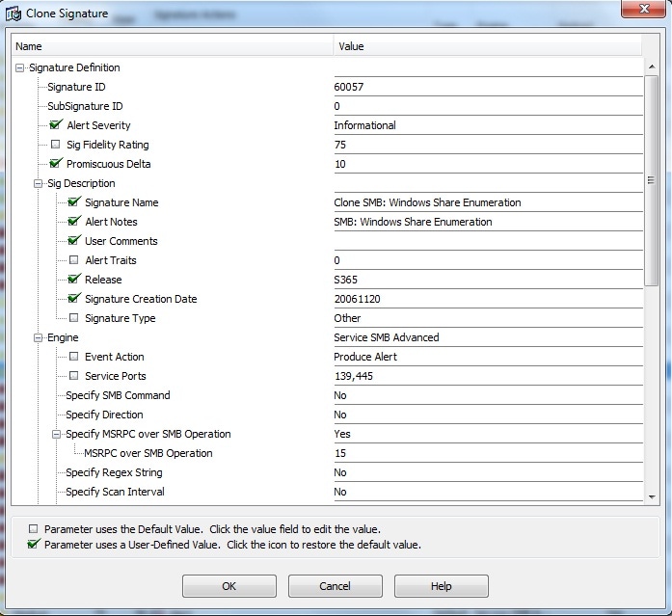Select the User Comments label
672x616 pixels.
(x=121, y=241)
